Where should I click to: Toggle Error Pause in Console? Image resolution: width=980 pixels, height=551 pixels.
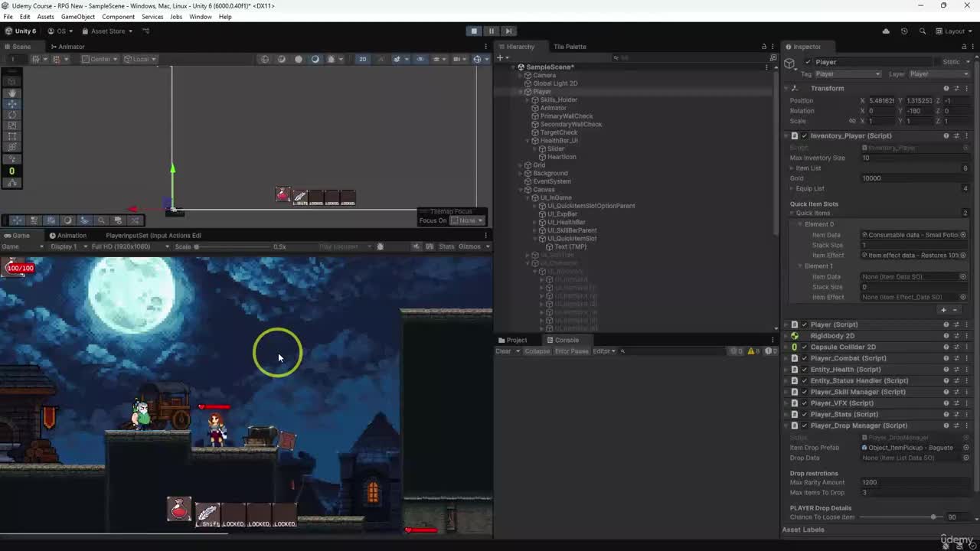pyautogui.click(x=571, y=351)
